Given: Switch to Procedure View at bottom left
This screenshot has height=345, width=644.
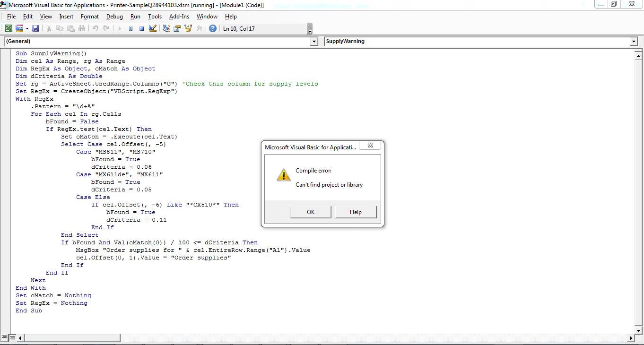Looking at the screenshot, I should 5,338.
